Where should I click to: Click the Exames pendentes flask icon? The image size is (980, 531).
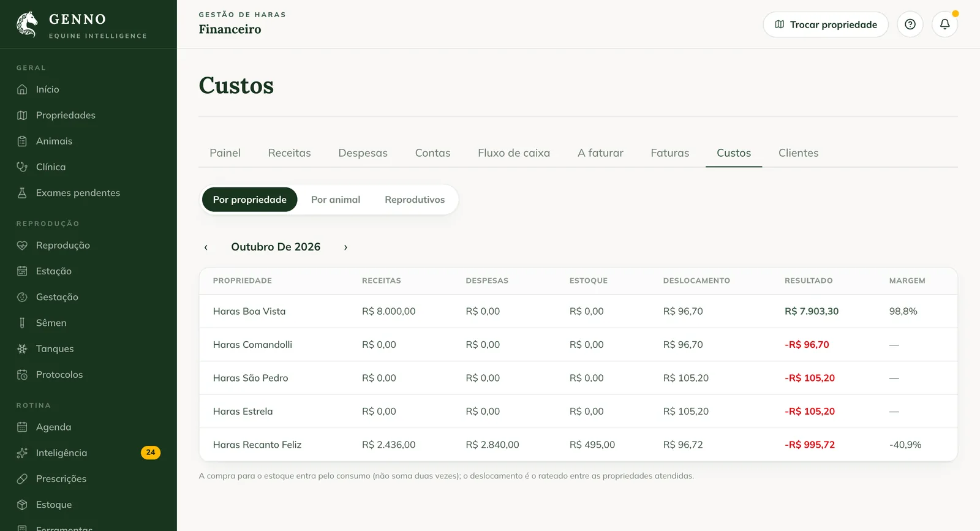(x=22, y=193)
